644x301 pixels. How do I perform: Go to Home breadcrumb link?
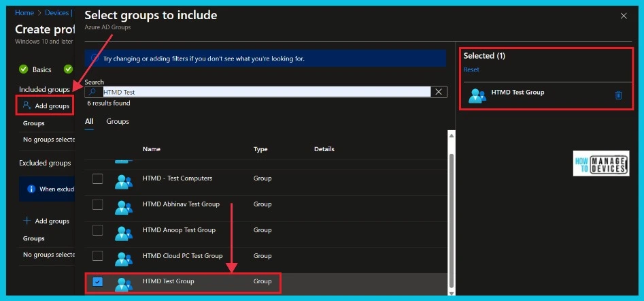(24, 13)
